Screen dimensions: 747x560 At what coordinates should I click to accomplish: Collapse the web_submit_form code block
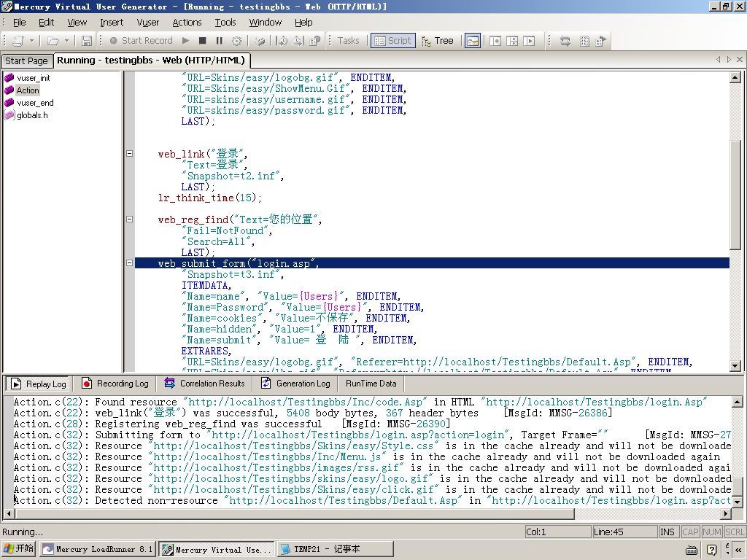coord(129,262)
